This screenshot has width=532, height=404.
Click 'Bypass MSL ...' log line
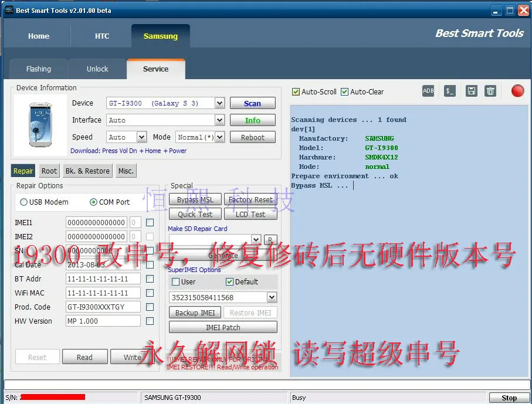tap(319, 185)
